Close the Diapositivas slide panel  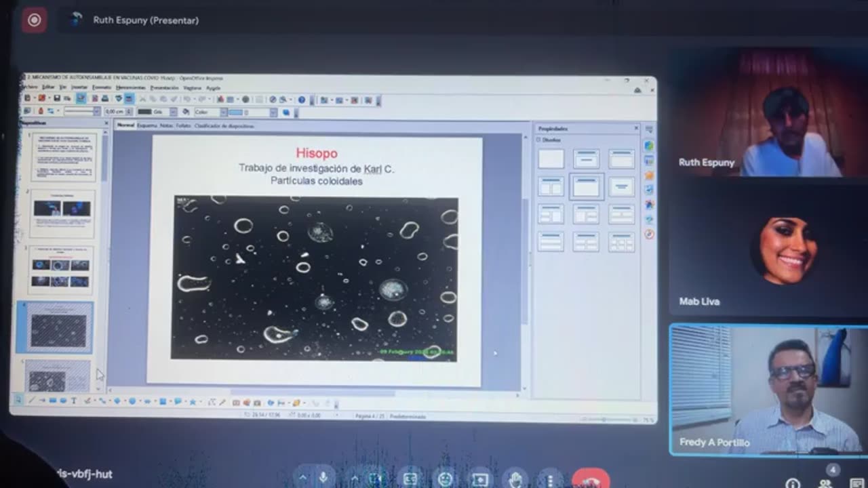pyautogui.click(x=106, y=124)
